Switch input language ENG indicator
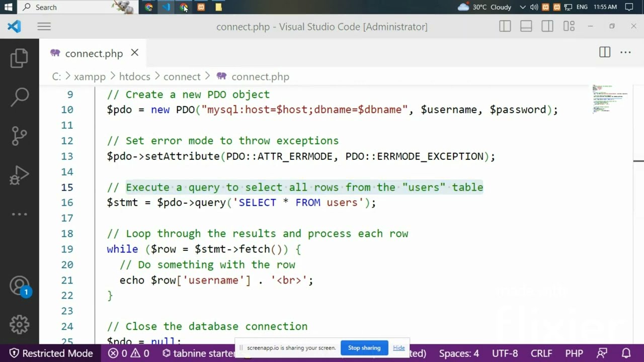Screen dimensions: 644x362 (x=582, y=7)
